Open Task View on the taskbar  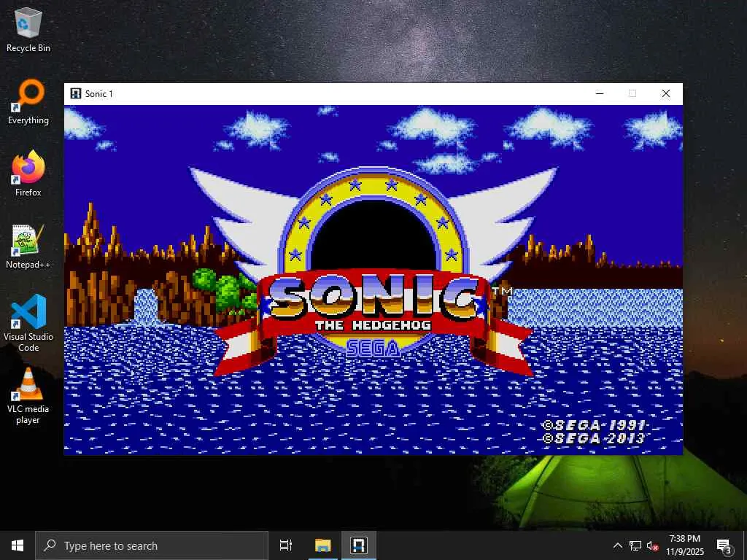286,545
